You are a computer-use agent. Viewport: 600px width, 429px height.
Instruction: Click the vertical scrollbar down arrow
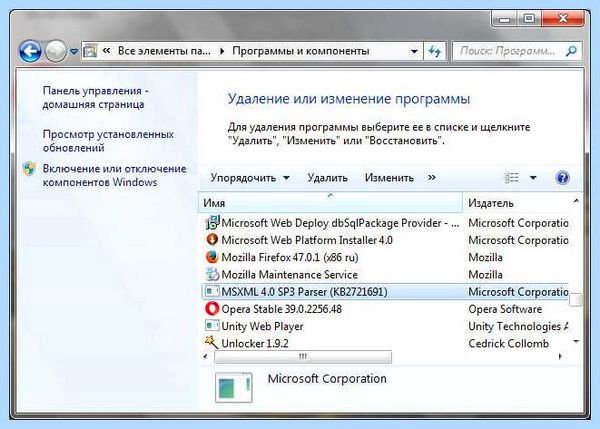point(576,341)
